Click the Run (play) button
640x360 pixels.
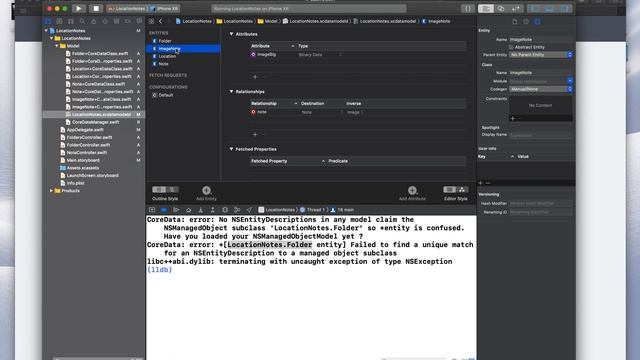tap(78, 8)
